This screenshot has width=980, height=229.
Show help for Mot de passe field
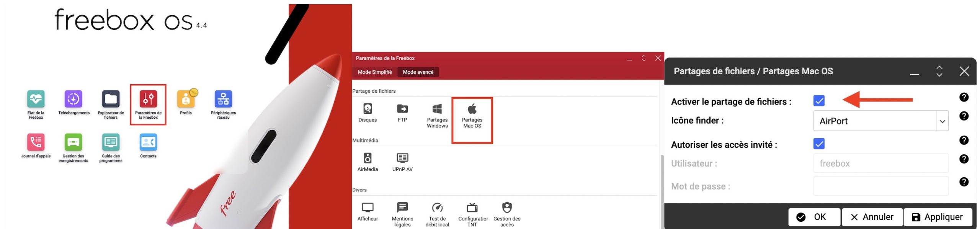pos(964,182)
